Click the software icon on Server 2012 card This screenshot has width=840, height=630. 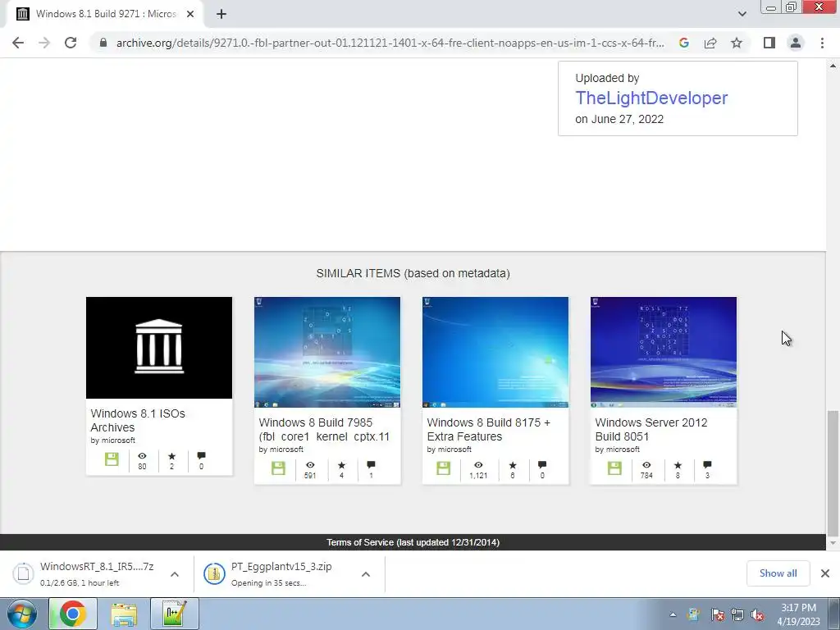coord(614,468)
